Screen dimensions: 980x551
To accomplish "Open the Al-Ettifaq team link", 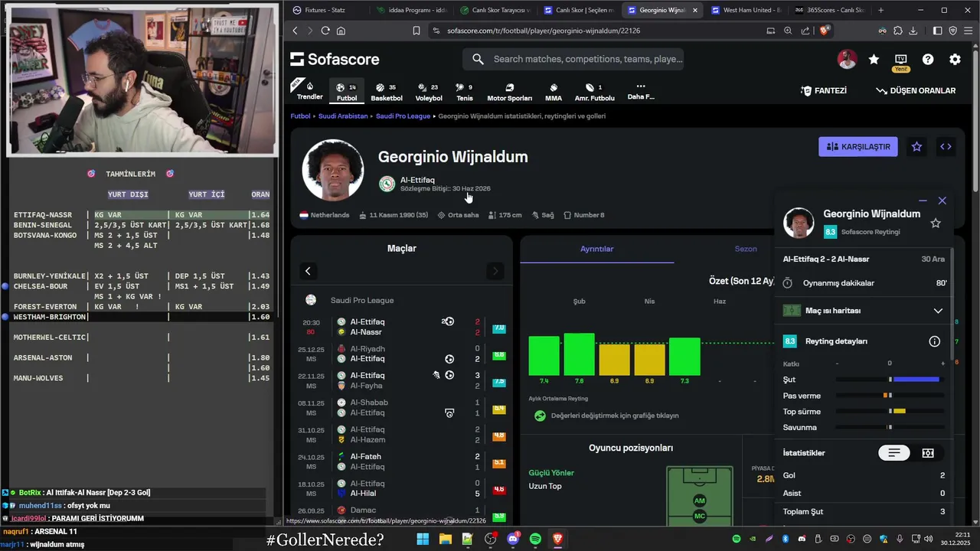I will pos(417,180).
